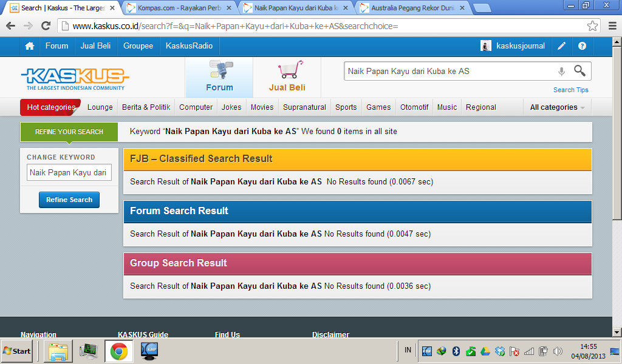622x364 pixels.
Task: Check network signal strength tray icon
Action: click(x=529, y=351)
